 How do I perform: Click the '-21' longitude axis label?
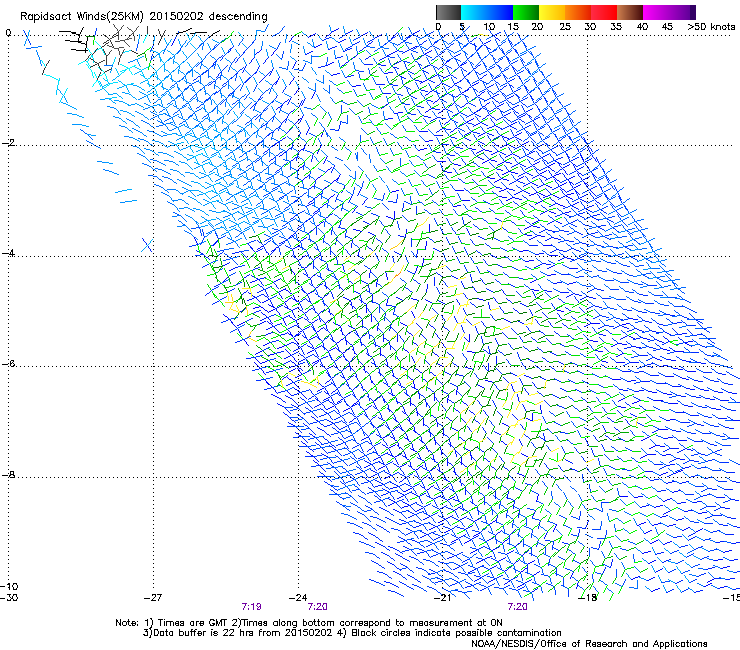442,598
